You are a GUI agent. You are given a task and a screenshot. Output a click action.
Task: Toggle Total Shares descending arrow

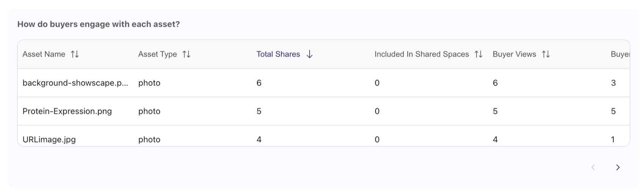[309, 54]
